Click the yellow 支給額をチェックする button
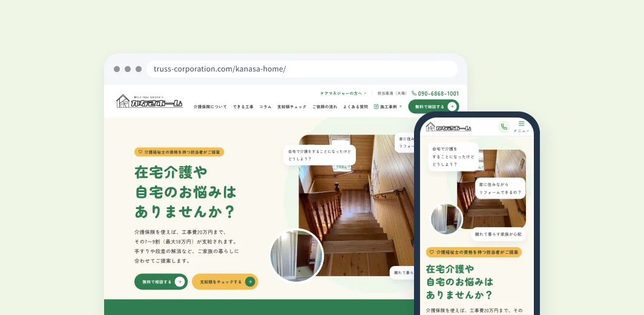The image size is (644, 315). pyautogui.click(x=225, y=282)
